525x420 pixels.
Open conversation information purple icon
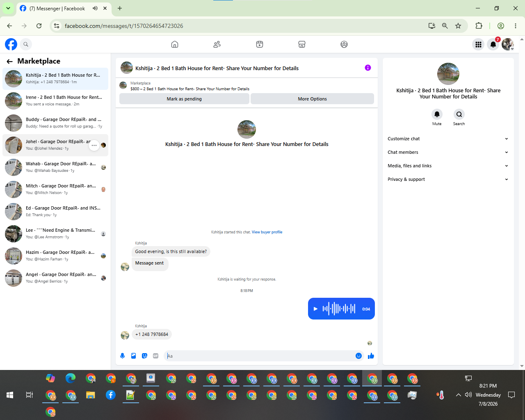click(368, 68)
